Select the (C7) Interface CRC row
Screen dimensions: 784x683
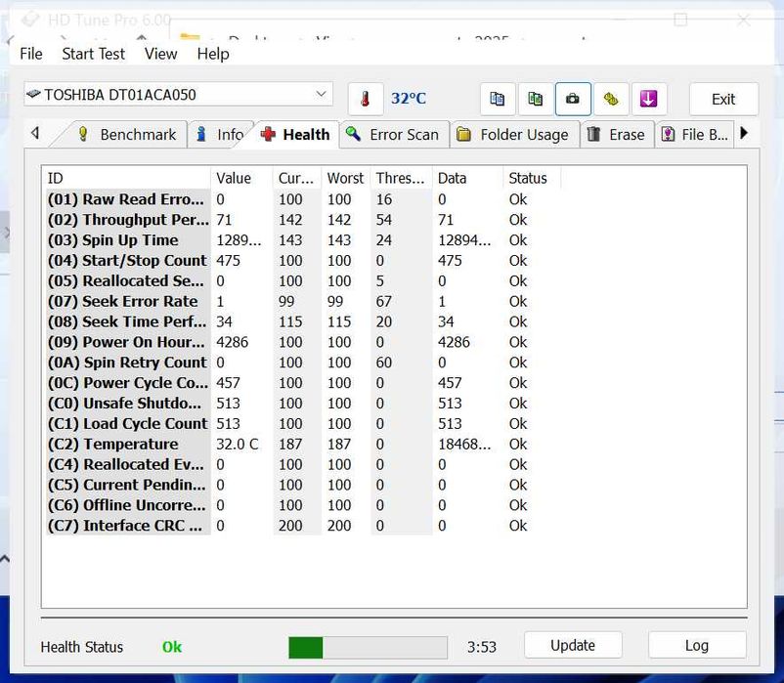click(303, 526)
